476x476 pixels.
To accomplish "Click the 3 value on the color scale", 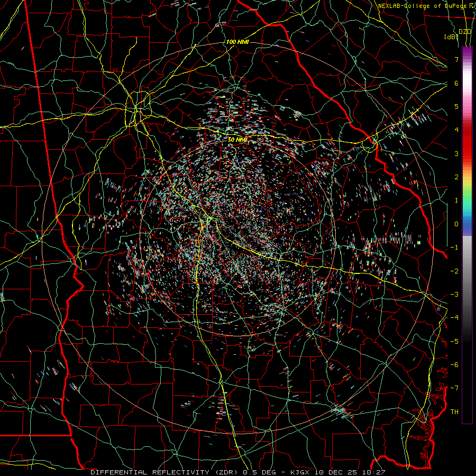I will tap(456, 153).
